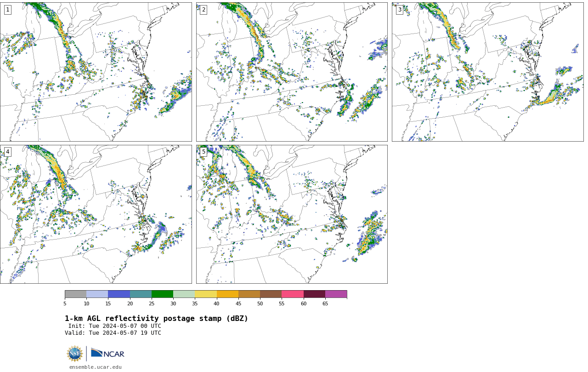588x372 pixels.
Task: Click the dark green 25-30 dBZ swatch
Action: 162,294
